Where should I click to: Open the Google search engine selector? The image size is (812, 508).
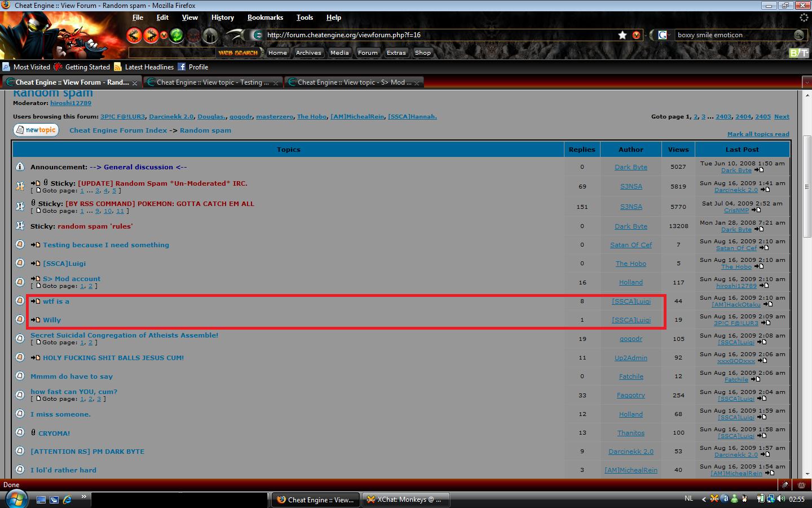(664, 35)
